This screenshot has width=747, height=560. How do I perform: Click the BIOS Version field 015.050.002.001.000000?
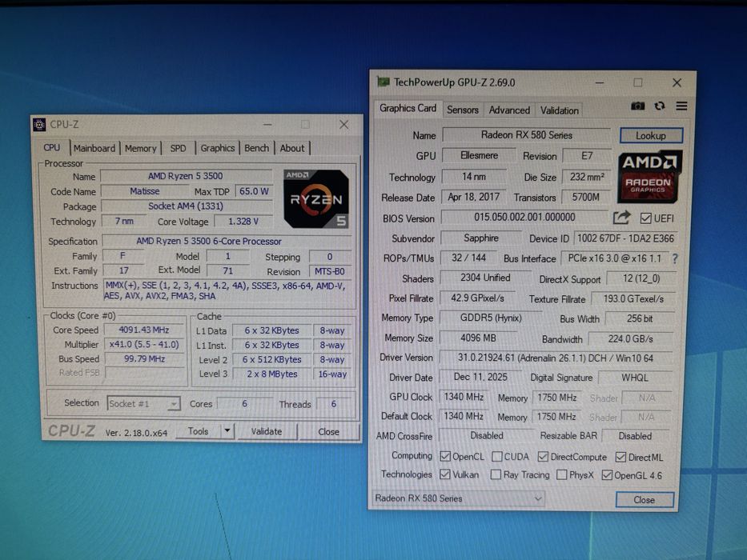tap(524, 217)
